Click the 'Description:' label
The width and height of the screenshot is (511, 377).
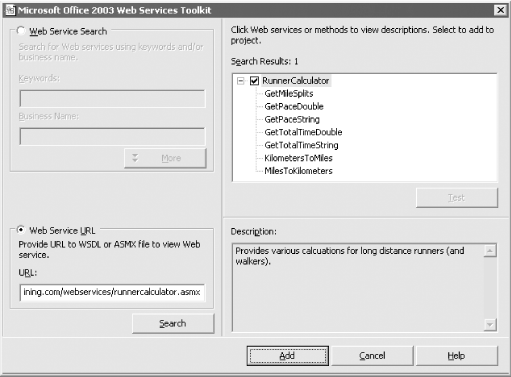pos(253,231)
